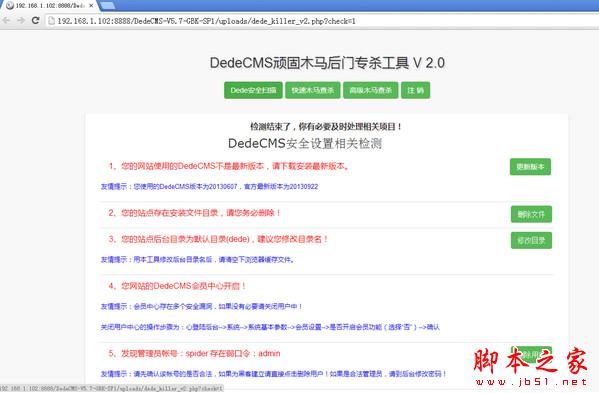Screen dimensions: 599x393
Task: Click item 4 member center enabled warning
Action: tap(177, 286)
